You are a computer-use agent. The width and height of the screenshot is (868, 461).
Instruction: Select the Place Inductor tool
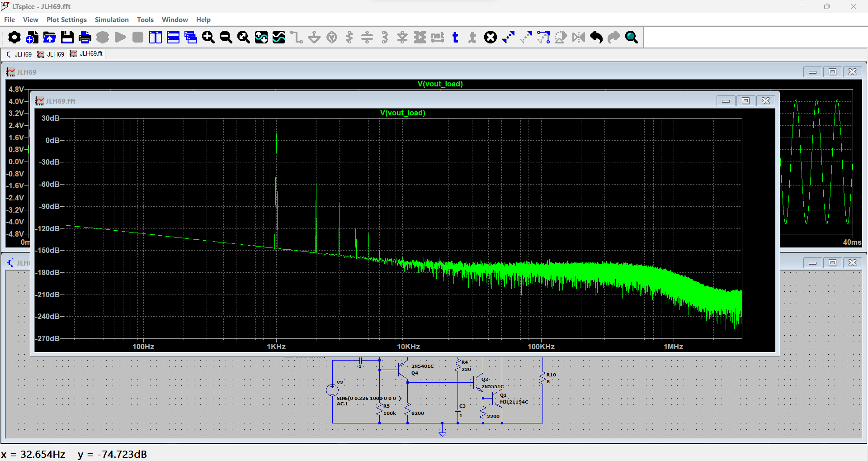[385, 37]
